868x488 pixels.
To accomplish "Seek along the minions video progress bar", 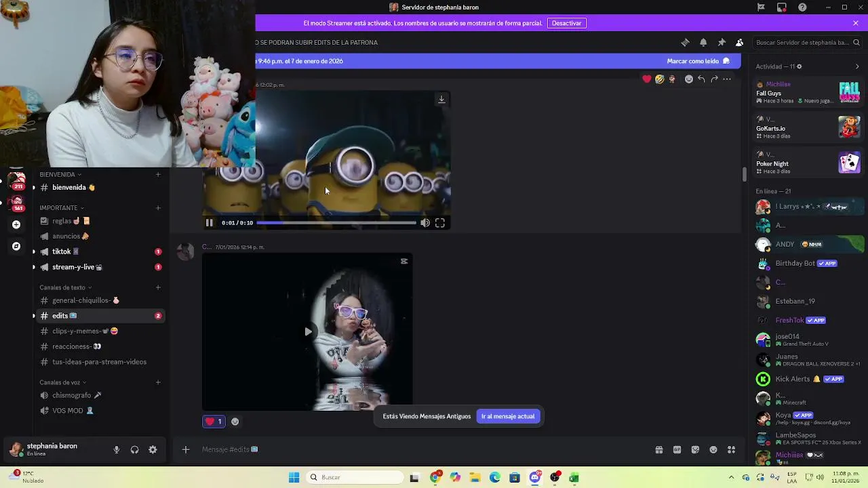I will tap(336, 222).
